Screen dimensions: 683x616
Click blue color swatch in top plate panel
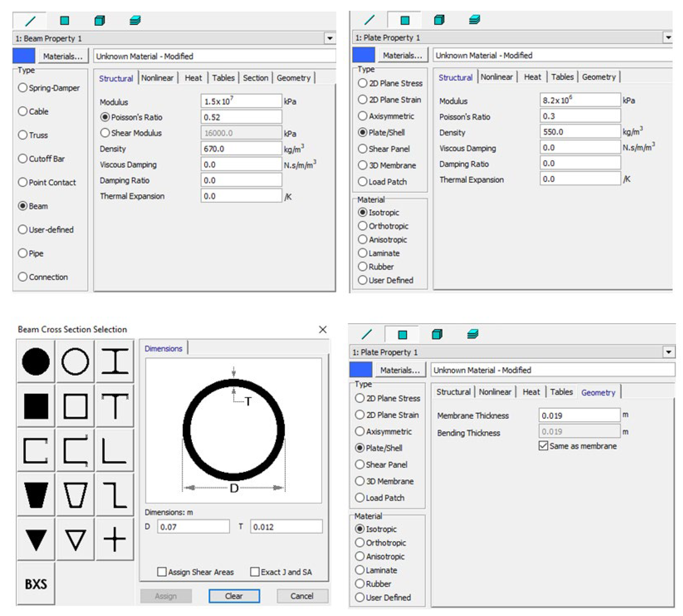(x=363, y=55)
